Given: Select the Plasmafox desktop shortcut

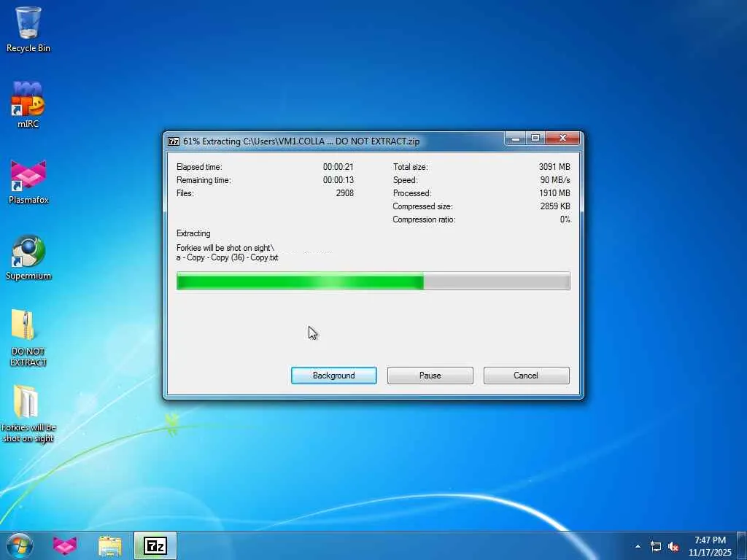Looking at the screenshot, I should tap(28, 182).
